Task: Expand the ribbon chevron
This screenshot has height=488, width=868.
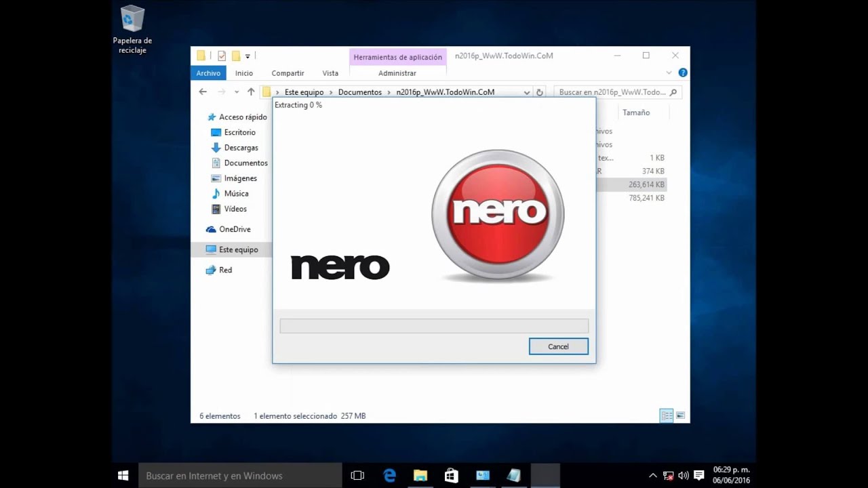Action: pyautogui.click(x=669, y=73)
